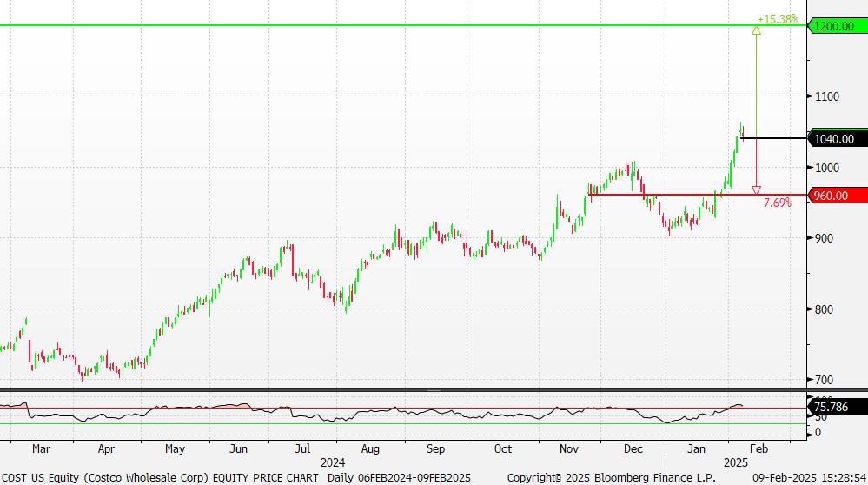Viewport: 868px width, 485px height.
Task: Click the 75.786 RSI value label
Action: [838, 407]
